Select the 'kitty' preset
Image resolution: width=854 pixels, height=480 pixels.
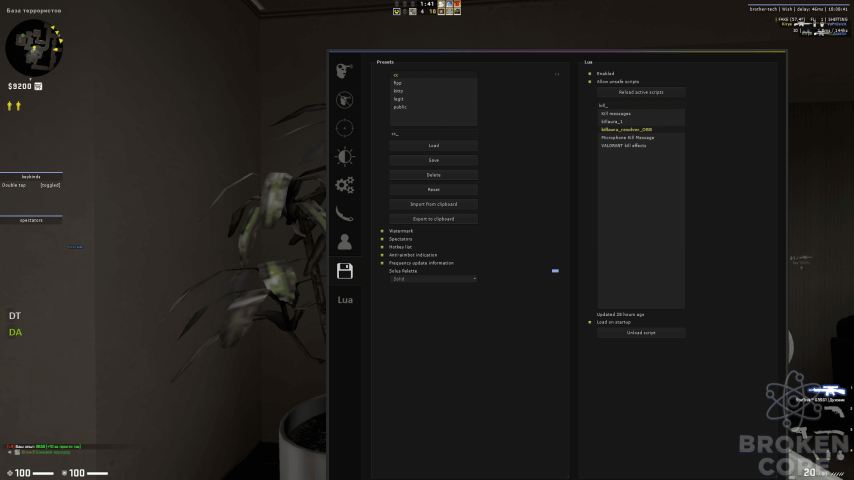[x=434, y=91]
